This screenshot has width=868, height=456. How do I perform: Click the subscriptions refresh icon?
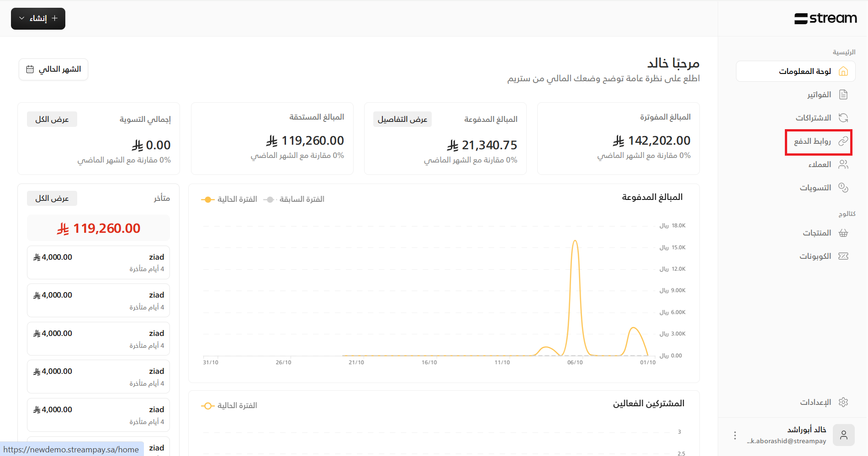843,118
